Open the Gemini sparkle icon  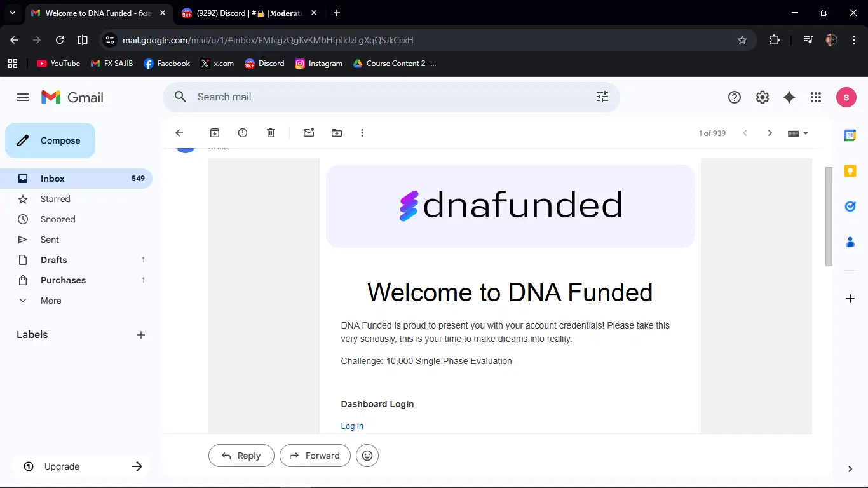(x=789, y=97)
